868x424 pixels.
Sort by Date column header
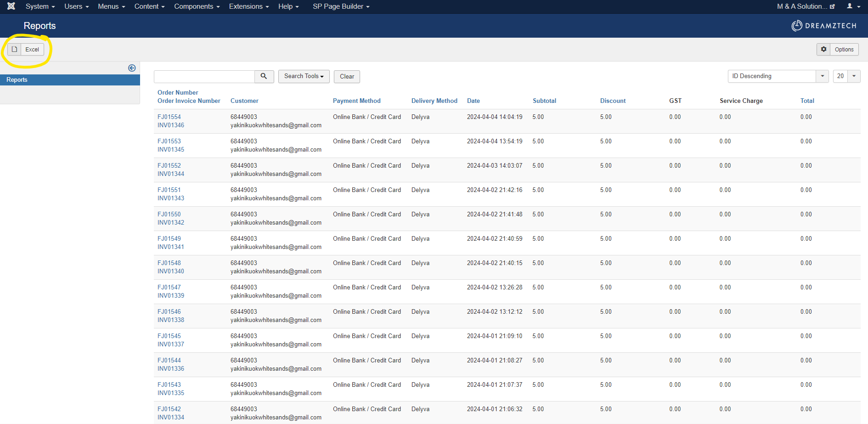pyautogui.click(x=473, y=101)
